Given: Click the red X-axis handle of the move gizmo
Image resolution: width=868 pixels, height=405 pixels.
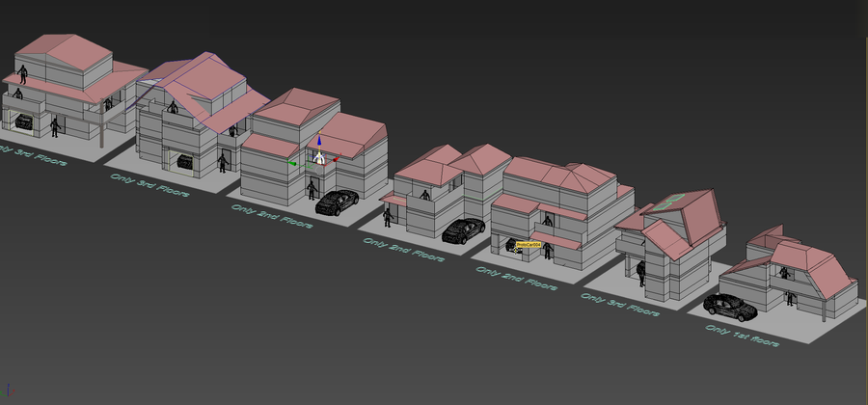Looking at the screenshot, I should [x=336, y=160].
